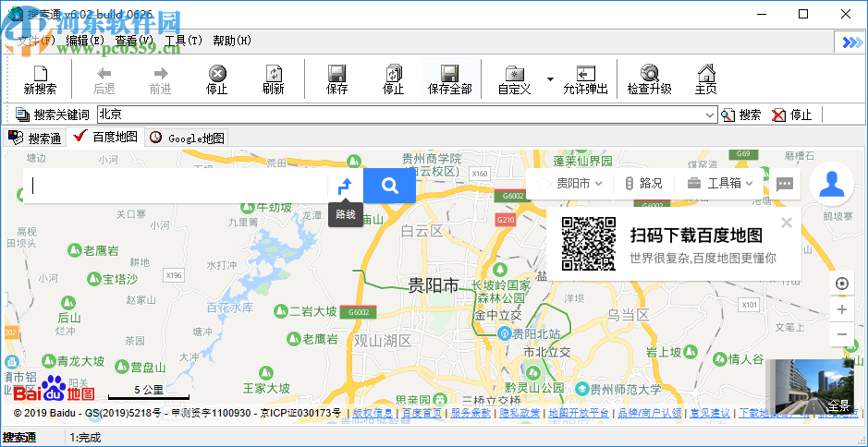Save all pages with 保存全部
This screenshot has height=447, width=868.
(450, 80)
